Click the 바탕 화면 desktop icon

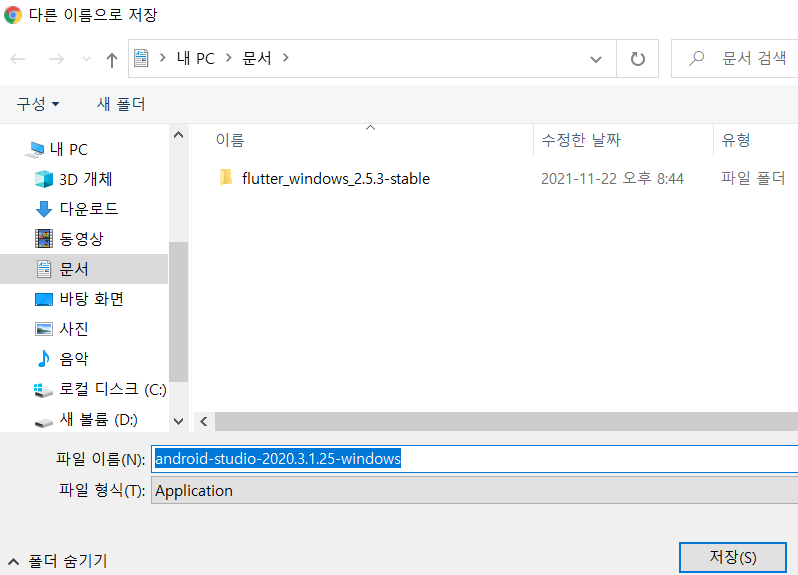(x=44, y=299)
